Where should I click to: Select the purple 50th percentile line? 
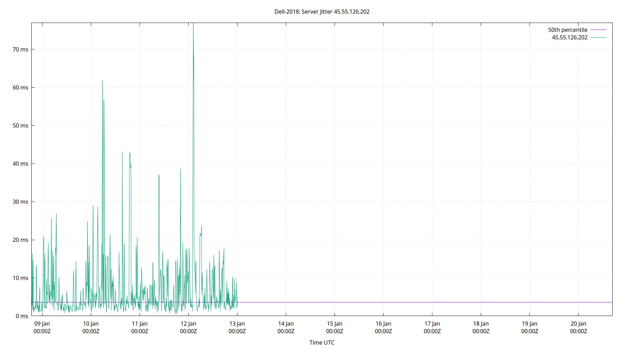383,302
